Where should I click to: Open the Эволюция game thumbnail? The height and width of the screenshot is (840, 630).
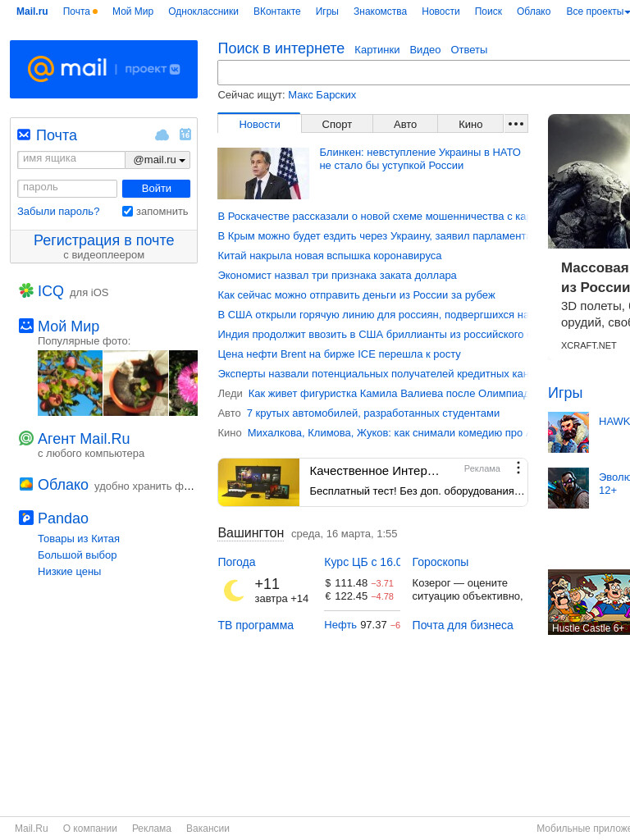tap(568, 488)
